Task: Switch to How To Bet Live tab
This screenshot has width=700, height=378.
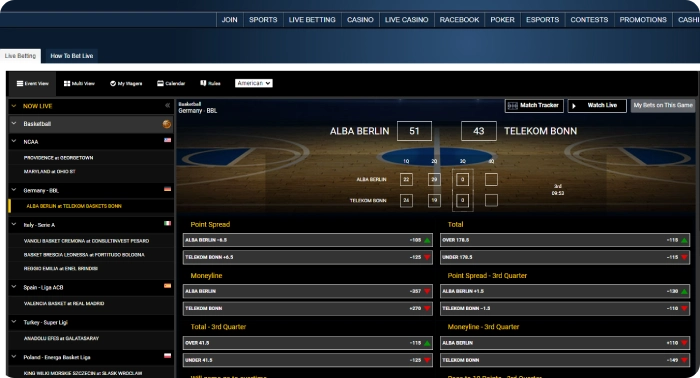Action: (72, 56)
